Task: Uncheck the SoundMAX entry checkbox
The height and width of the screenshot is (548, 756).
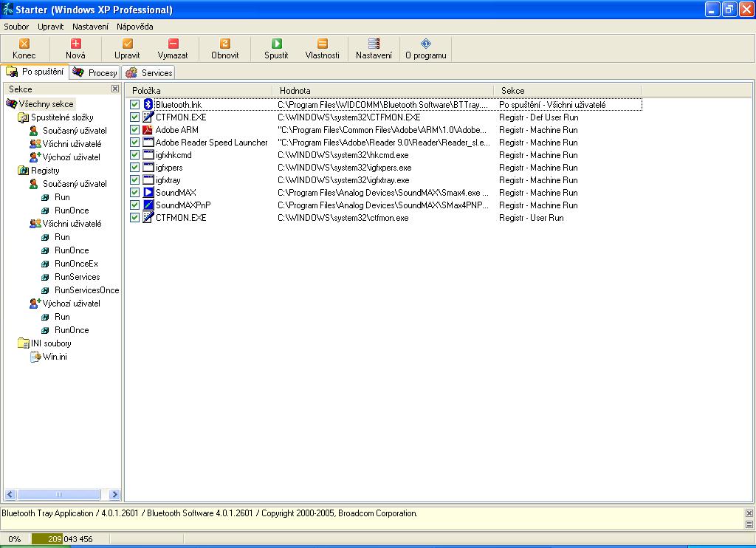Action: coord(134,193)
